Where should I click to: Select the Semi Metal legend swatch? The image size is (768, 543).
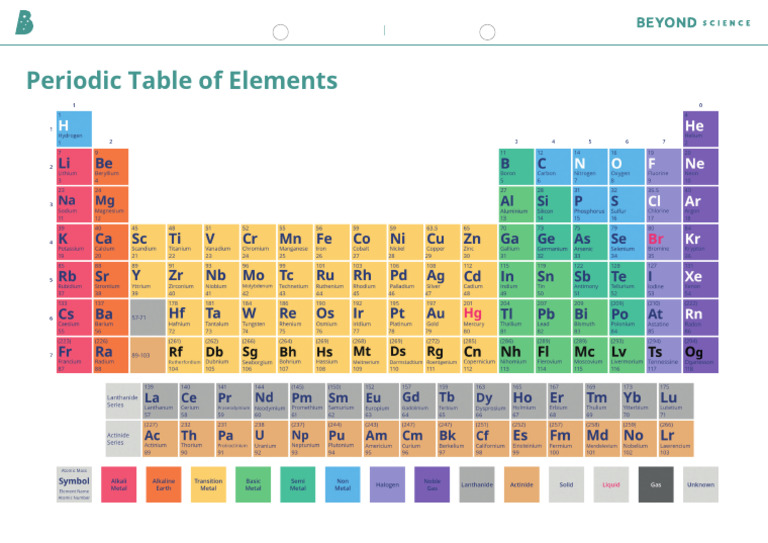click(x=298, y=484)
